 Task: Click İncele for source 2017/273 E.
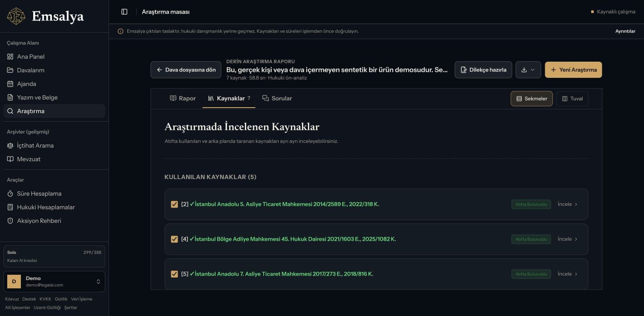click(568, 274)
